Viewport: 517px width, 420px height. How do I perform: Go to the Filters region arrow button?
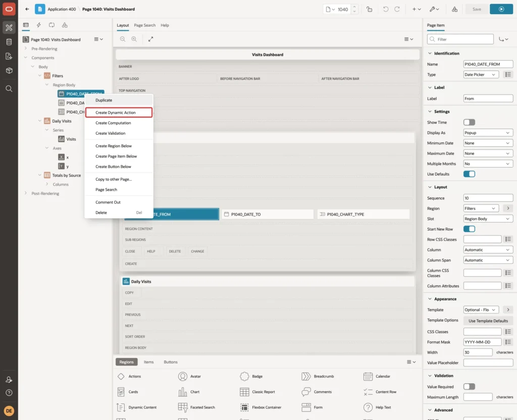[x=508, y=208]
